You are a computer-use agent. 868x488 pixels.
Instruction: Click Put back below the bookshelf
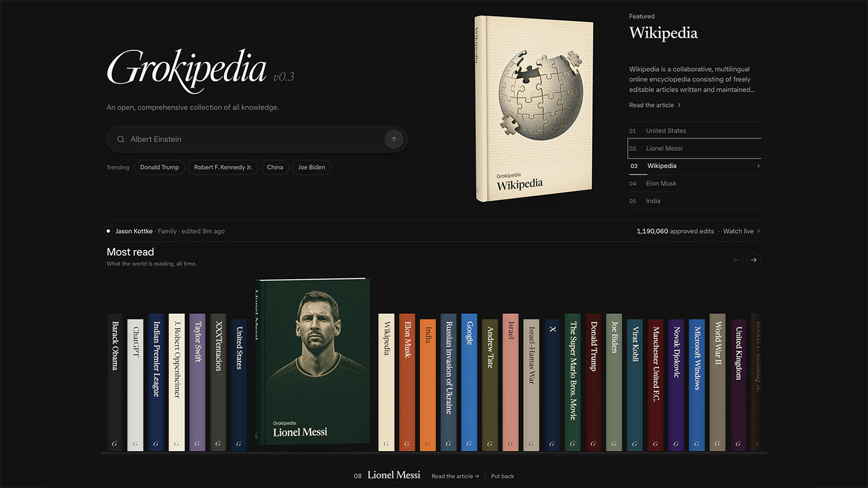click(502, 476)
